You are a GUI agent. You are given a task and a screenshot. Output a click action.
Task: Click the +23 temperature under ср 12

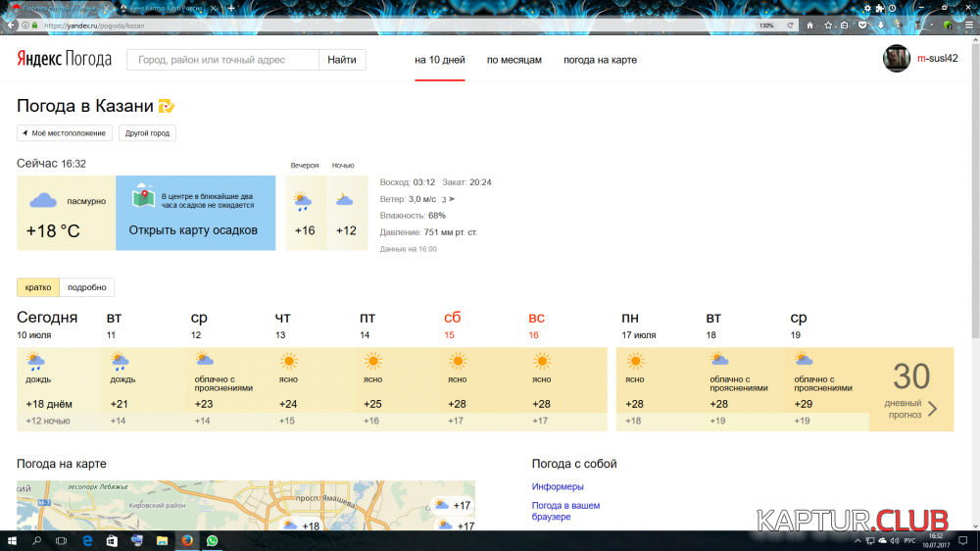coord(204,404)
